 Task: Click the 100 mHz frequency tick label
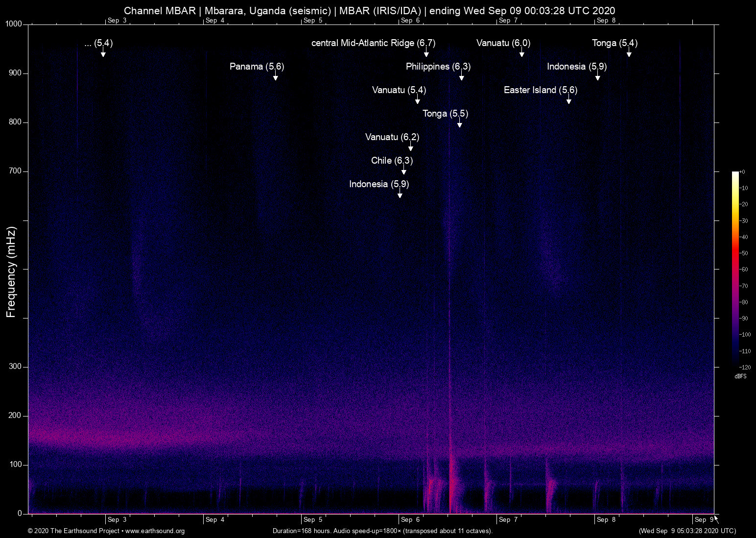[x=16, y=465]
